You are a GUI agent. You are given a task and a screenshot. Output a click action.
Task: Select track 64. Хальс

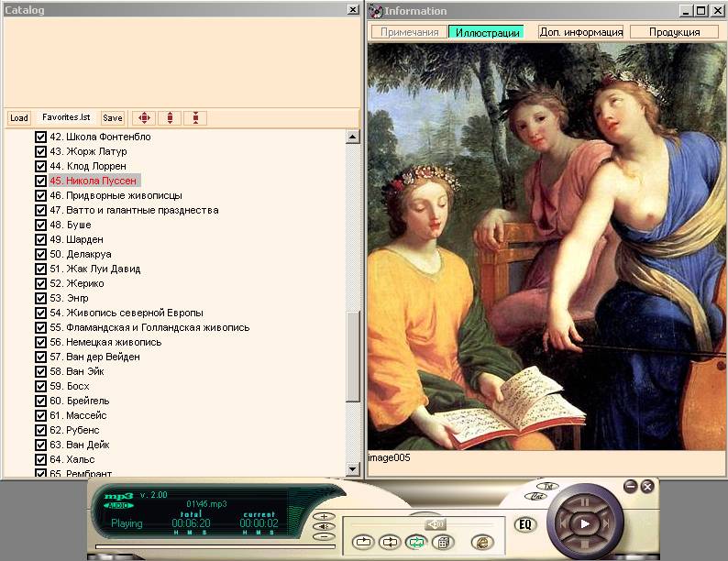[72, 459]
